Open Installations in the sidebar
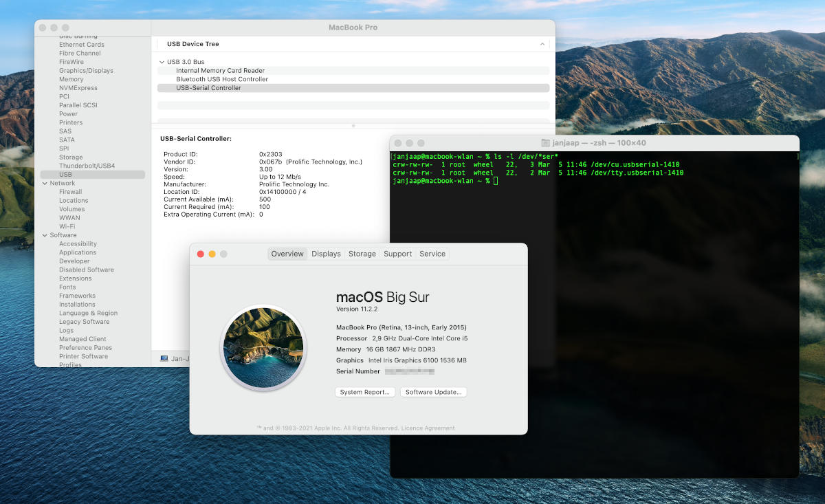Viewport: 825px width, 504px height. click(x=77, y=305)
